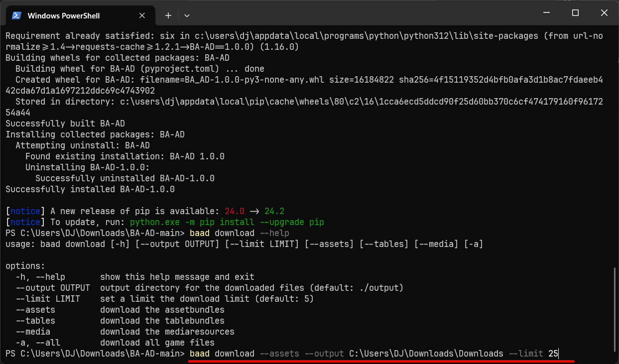
Task: Click the 'Uninstalling BA-AD-1.0.0:' line
Action: 88,167
